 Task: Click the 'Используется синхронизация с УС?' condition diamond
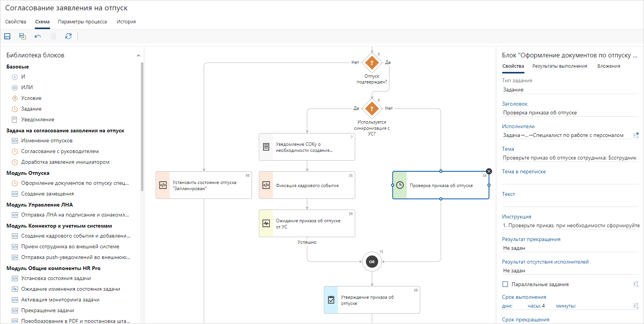point(372,109)
